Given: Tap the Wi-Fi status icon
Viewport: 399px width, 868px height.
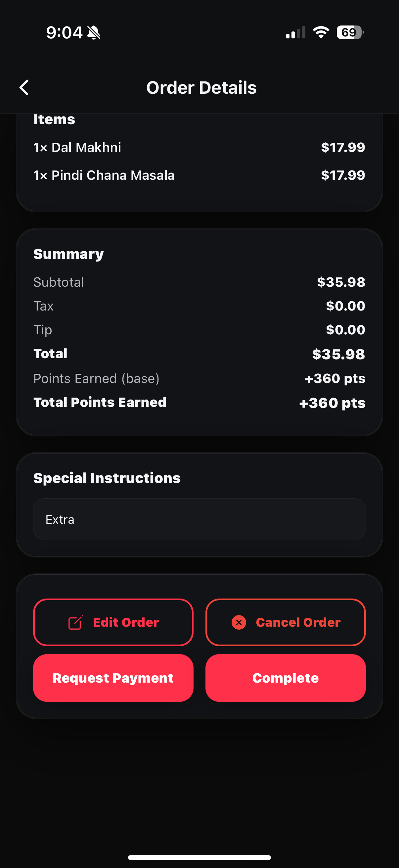Looking at the screenshot, I should [x=321, y=32].
